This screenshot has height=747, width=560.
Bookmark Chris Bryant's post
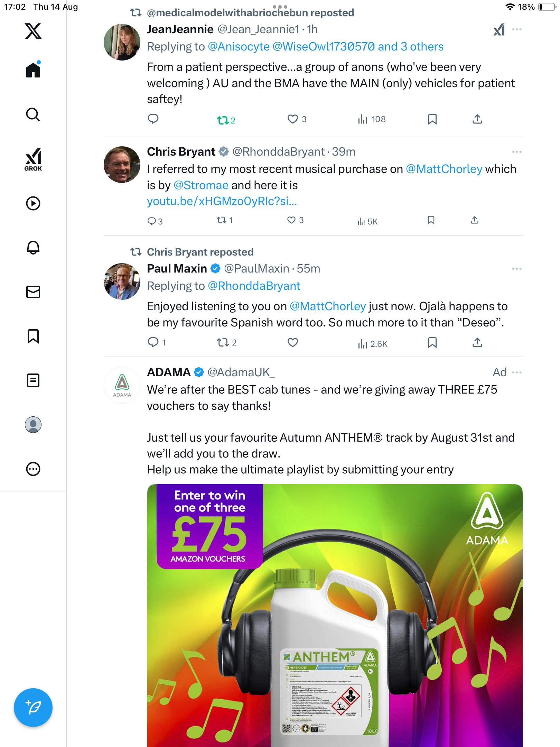431,220
